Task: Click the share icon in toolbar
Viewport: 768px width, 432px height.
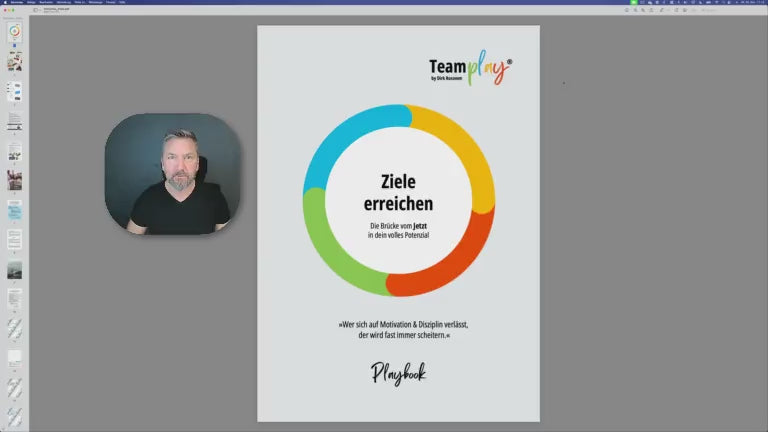Action: 653,10
